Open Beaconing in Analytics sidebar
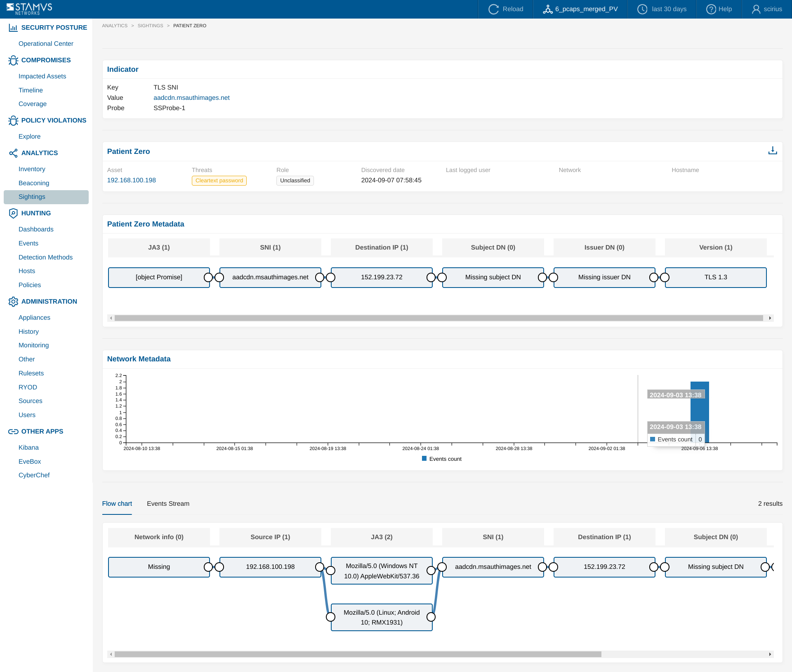 34,183
